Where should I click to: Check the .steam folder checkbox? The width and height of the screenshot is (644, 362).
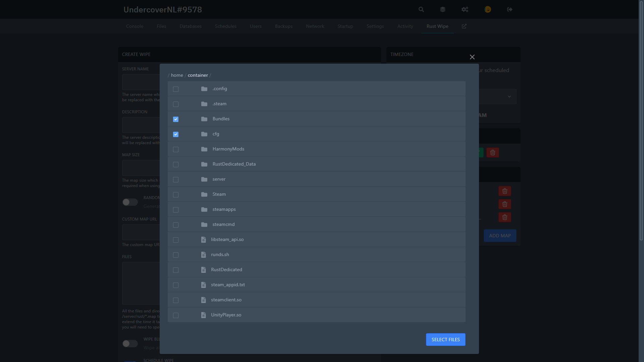[x=176, y=104]
